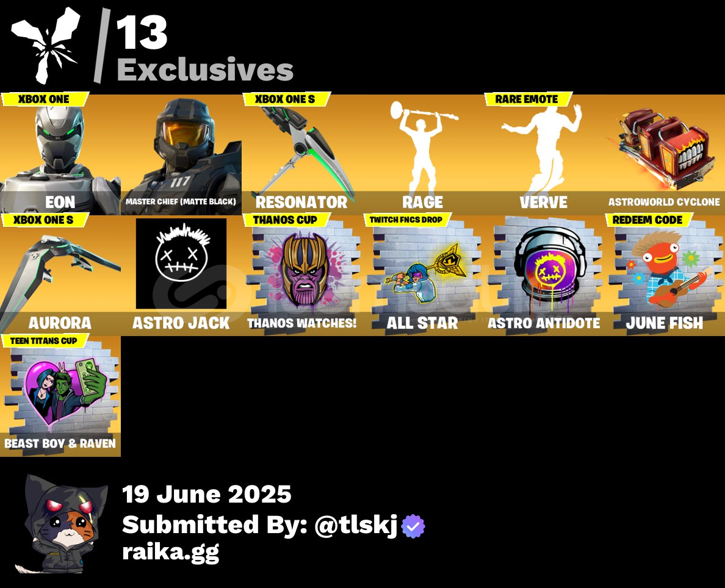
Task: Click the Master Chief (Matte Black) skin
Action: (181, 154)
